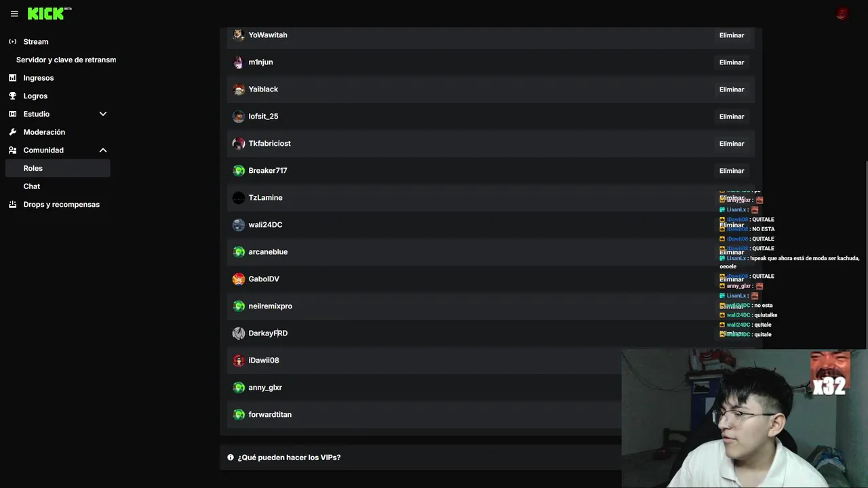Open the profile avatar at top right
This screenshot has height=488, width=868.
pos(842,14)
